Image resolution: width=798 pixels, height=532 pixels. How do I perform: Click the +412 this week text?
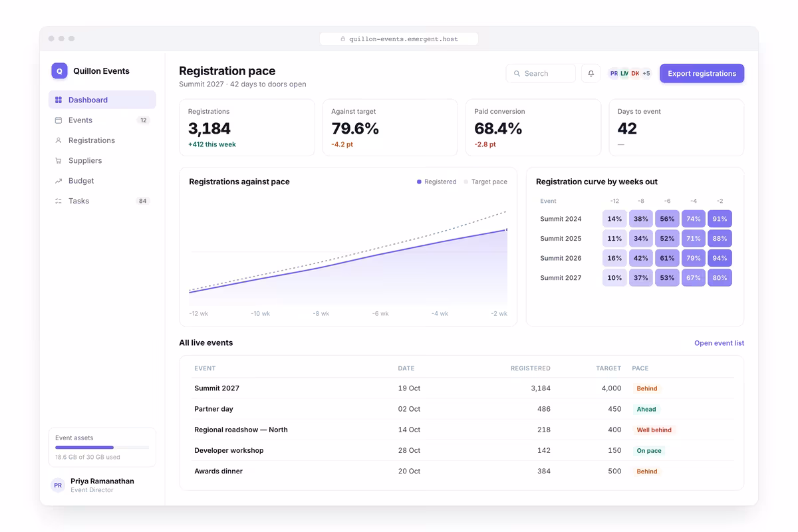[x=212, y=144]
